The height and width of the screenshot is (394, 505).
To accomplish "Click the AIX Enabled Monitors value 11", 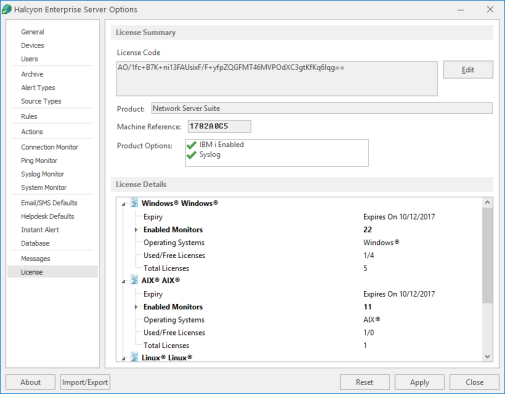I will tap(368, 307).
